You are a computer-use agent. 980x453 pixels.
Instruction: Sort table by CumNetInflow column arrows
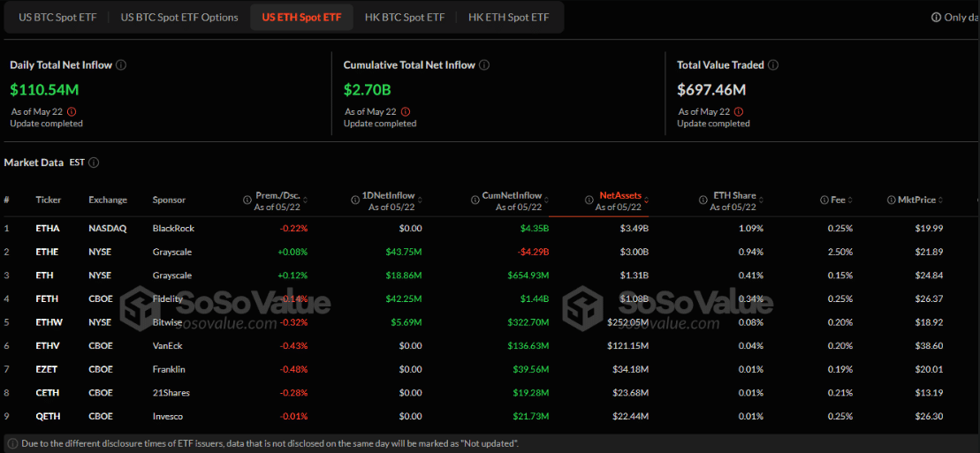tap(547, 200)
